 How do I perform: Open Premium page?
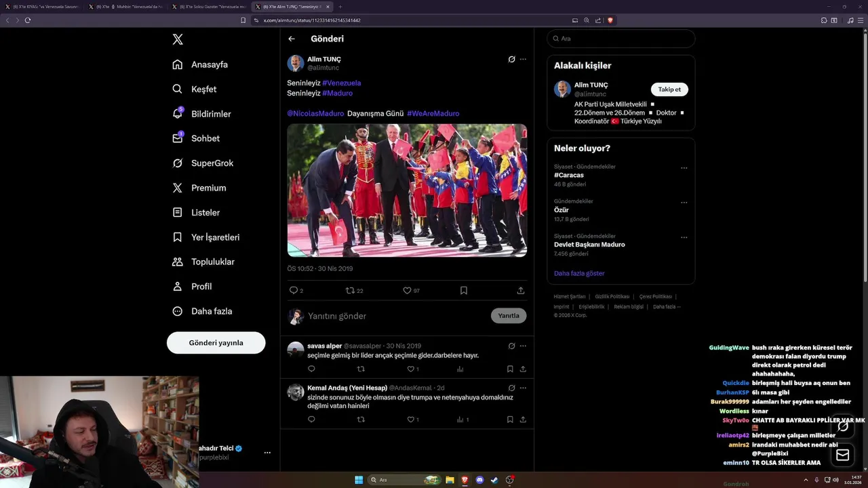point(199,188)
